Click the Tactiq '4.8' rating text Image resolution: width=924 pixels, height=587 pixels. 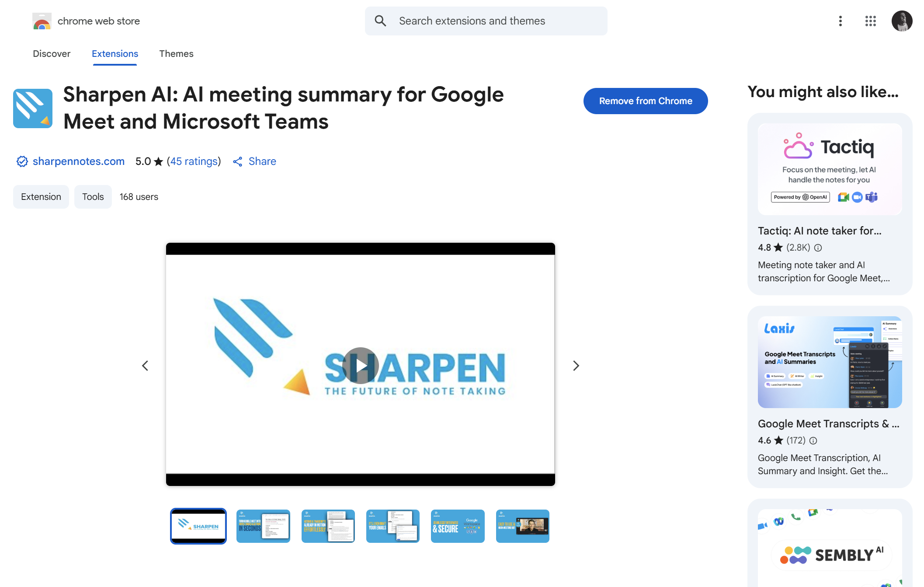click(764, 248)
